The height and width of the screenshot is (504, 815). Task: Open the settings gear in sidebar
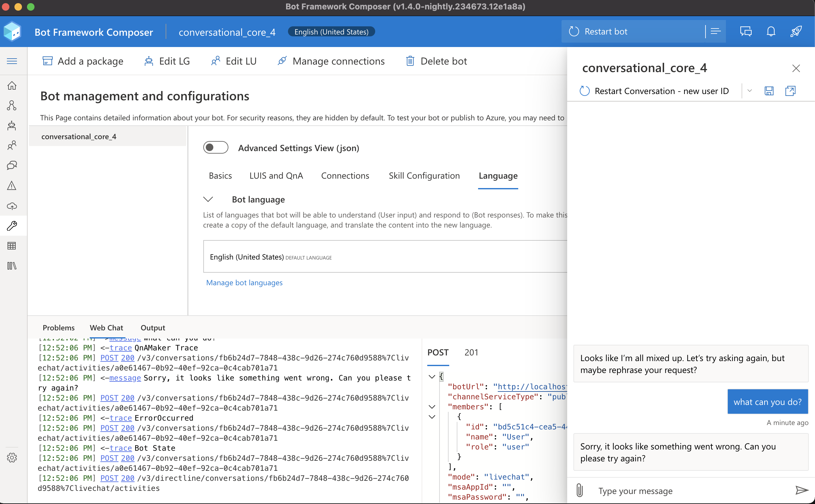click(12, 458)
